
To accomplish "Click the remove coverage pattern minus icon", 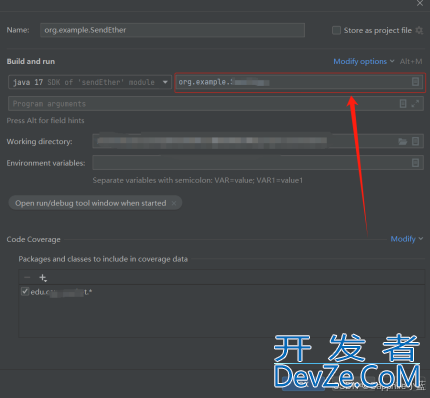I will 27,277.
